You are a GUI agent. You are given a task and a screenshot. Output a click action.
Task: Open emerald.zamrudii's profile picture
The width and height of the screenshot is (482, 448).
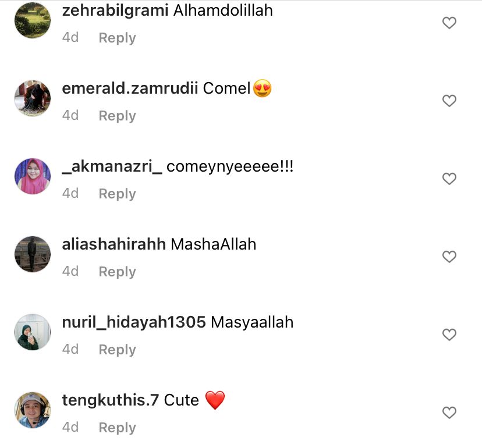click(x=33, y=98)
